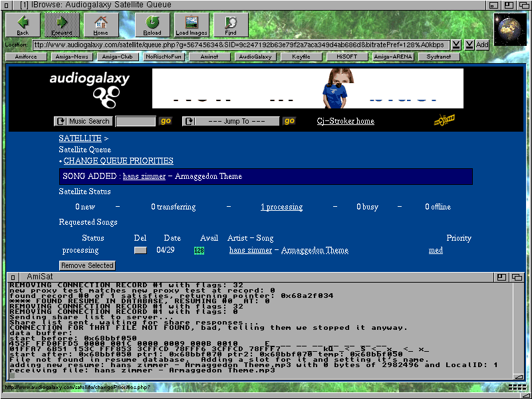Open the Home page from the toolbar

pos(101,25)
